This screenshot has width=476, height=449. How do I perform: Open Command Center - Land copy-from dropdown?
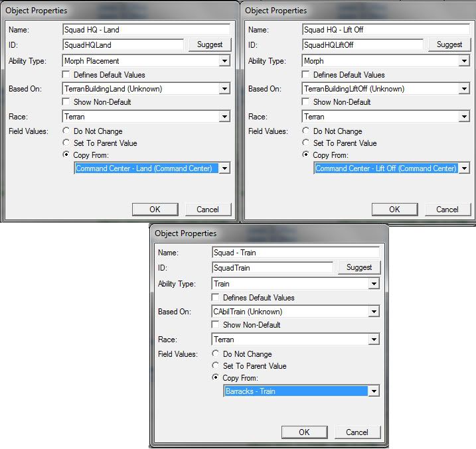point(224,168)
